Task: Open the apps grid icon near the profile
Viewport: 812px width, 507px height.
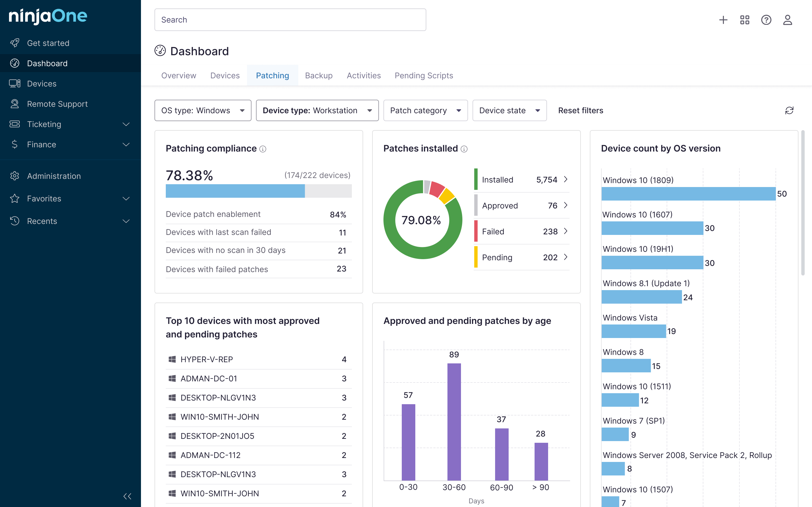Action: [x=745, y=20]
